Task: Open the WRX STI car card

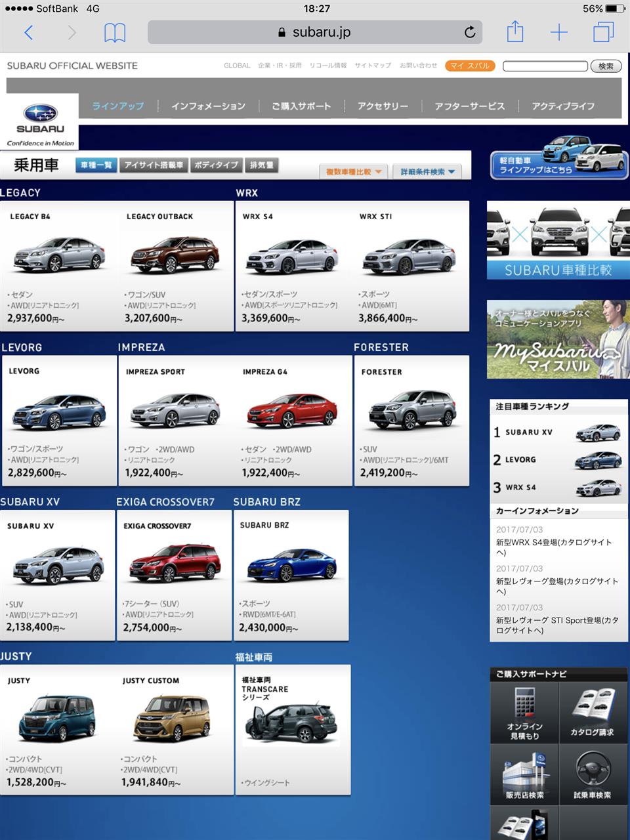Action: [x=411, y=266]
